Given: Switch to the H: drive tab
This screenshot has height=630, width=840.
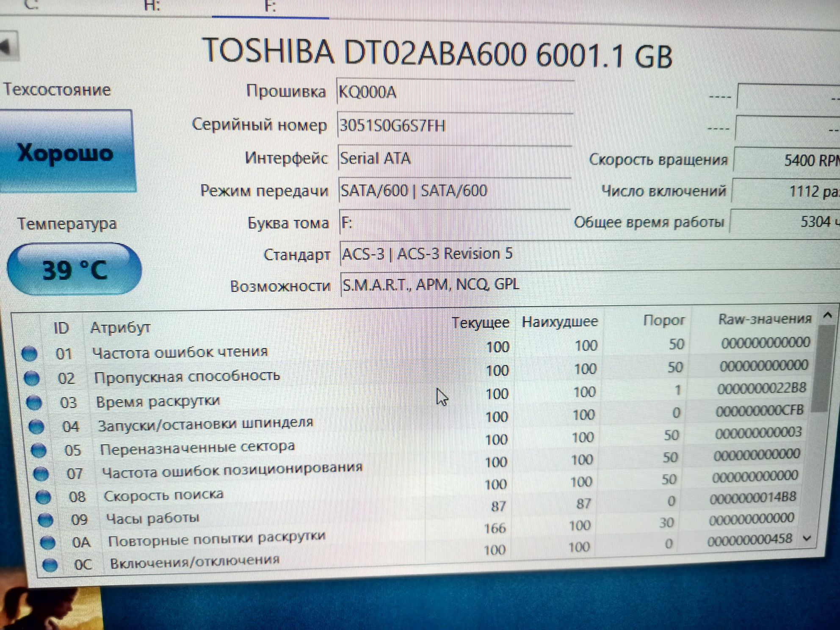Looking at the screenshot, I should point(152,6).
